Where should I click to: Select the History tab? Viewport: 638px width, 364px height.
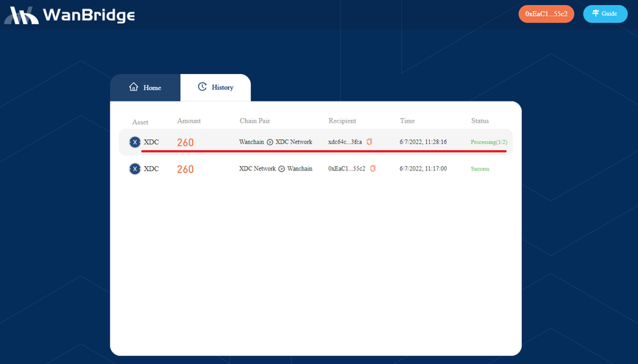(215, 88)
